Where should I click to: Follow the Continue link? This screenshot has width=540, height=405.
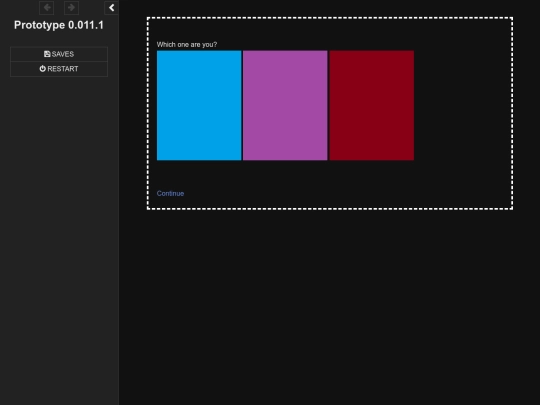(x=170, y=194)
